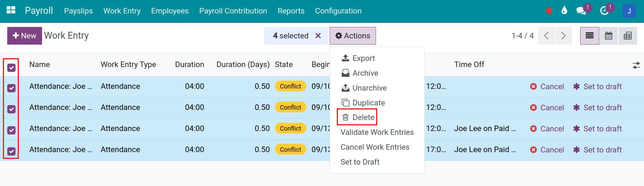Click the red recording indicator icon
Screen dimensions: 644x186
coord(549,11)
